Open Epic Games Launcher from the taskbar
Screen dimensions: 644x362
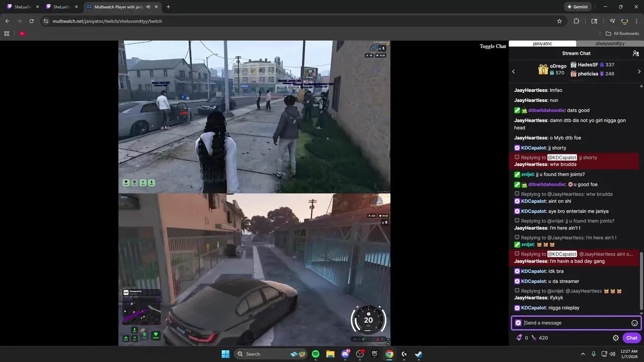click(x=374, y=354)
